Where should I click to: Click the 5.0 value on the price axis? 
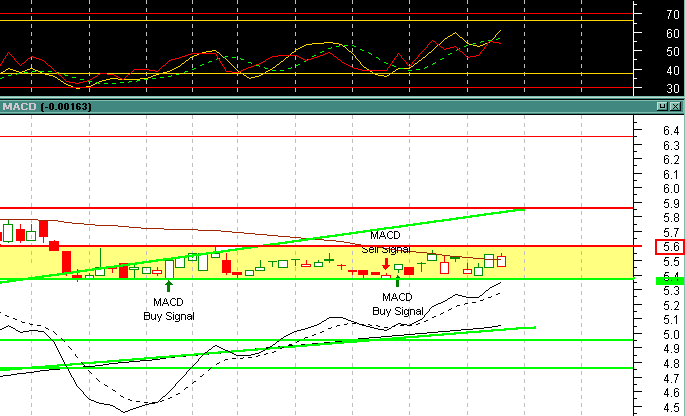[x=671, y=335]
